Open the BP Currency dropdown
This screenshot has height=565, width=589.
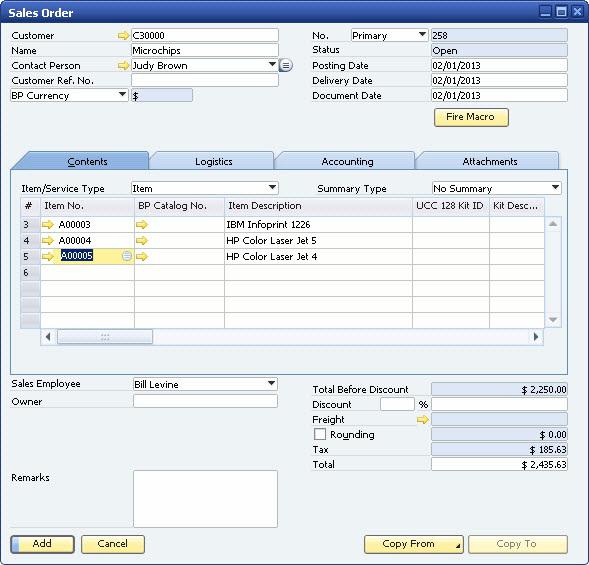[x=122, y=95]
